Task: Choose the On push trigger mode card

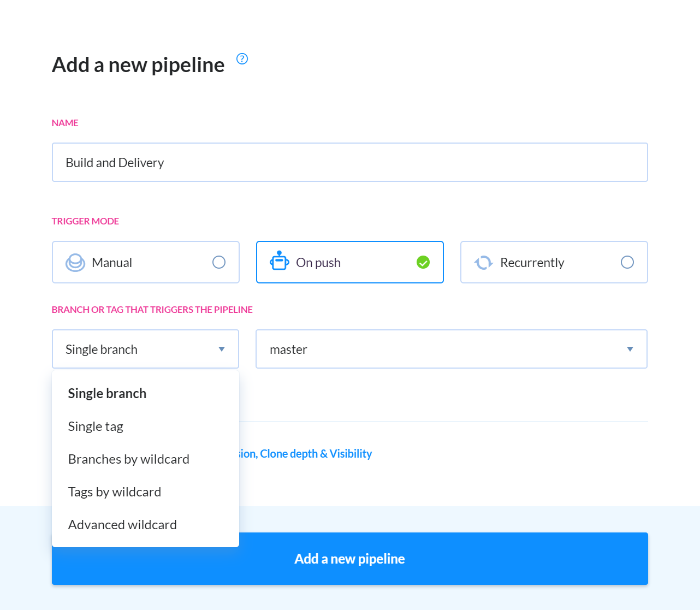Action: 350,262
